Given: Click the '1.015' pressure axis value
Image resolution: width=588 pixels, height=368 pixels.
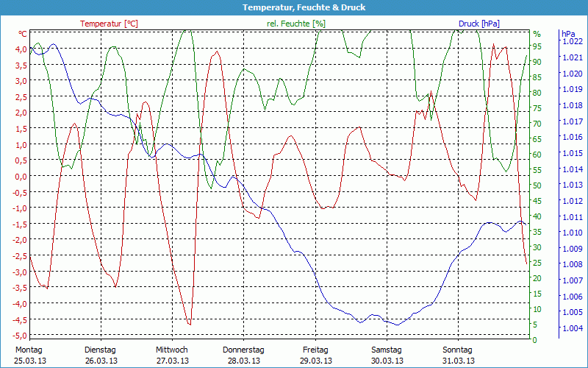Looking at the screenshot, I should pos(573,153).
